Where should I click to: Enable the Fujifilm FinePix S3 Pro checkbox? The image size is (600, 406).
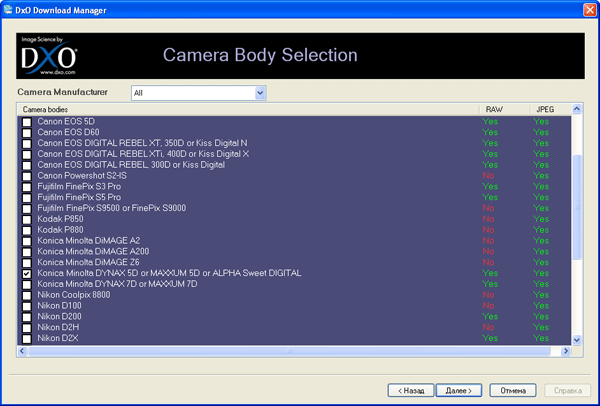pos(27,187)
